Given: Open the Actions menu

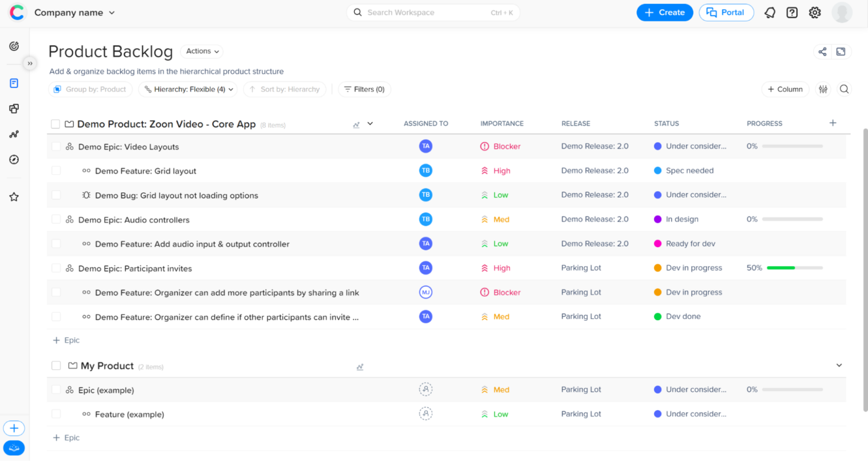Looking at the screenshot, I should [201, 51].
